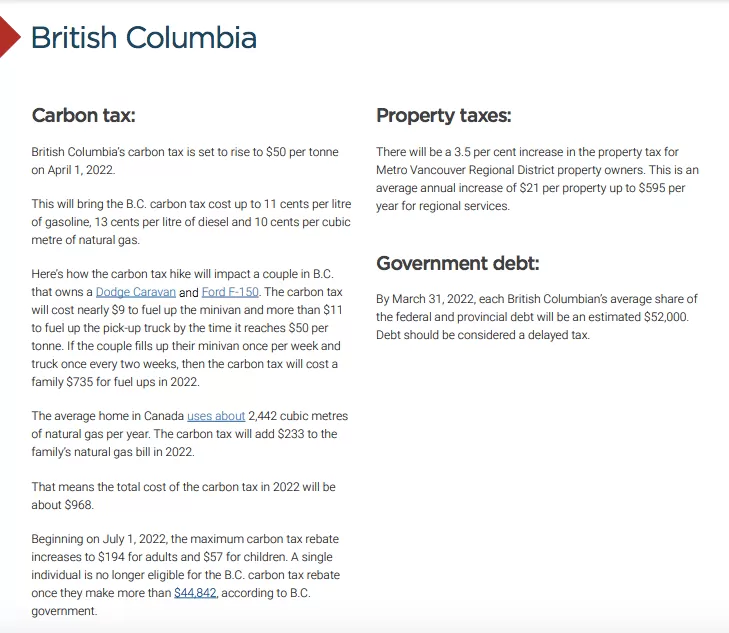Click the paragraph on 11 cents per litre
This screenshot has height=633, width=729.
point(191,222)
